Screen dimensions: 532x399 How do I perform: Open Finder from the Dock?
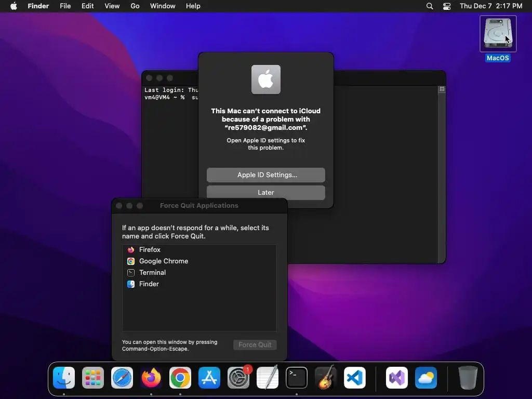pyautogui.click(x=64, y=378)
